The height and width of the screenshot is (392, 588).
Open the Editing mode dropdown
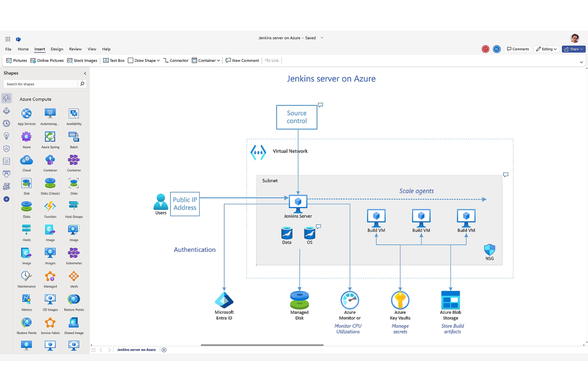point(547,49)
